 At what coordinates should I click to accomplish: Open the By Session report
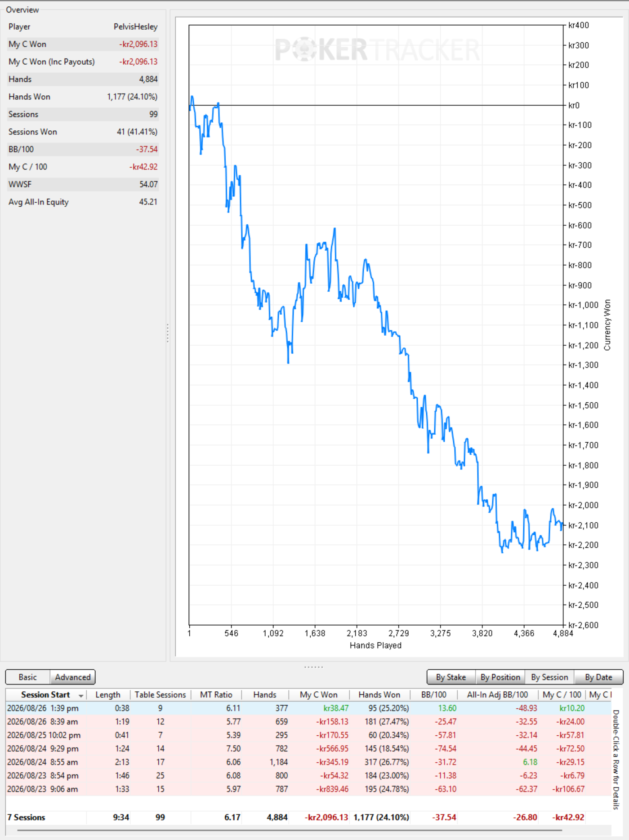[x=549, y=677]
